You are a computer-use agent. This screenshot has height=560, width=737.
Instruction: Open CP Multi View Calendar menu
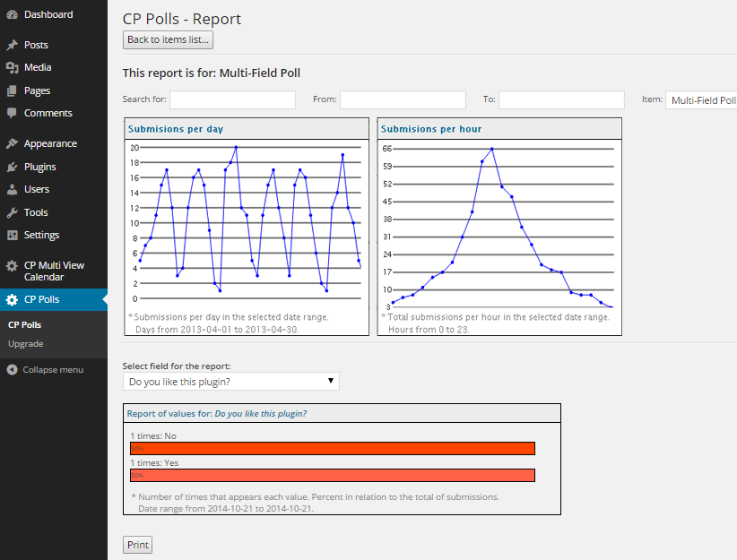(54, 271)
